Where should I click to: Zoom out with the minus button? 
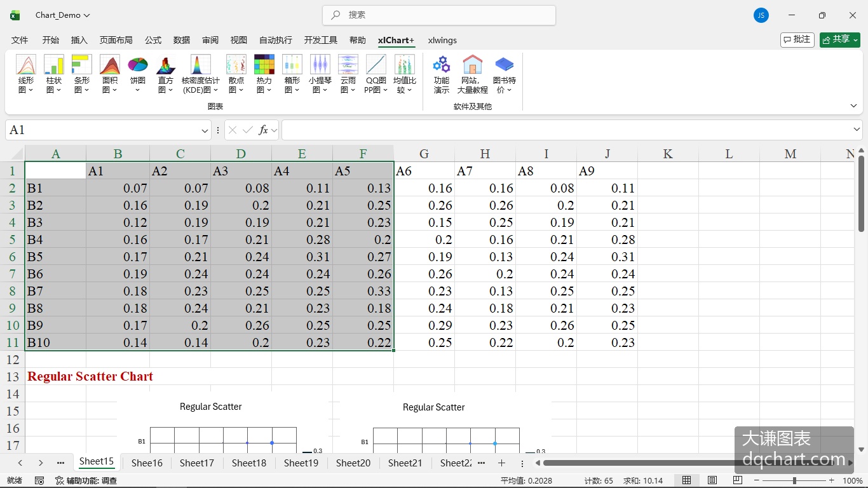coord(757,480)
